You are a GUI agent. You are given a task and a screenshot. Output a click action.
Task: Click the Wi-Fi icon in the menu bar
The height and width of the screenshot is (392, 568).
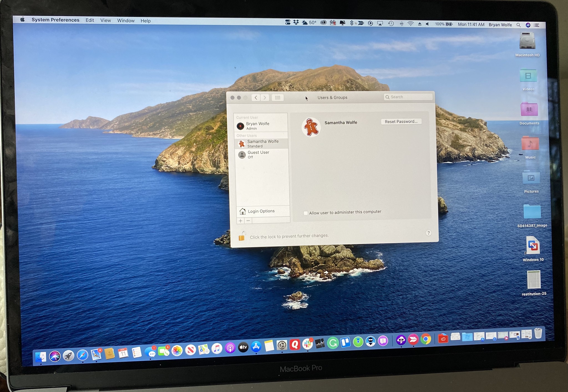[410, 24]
